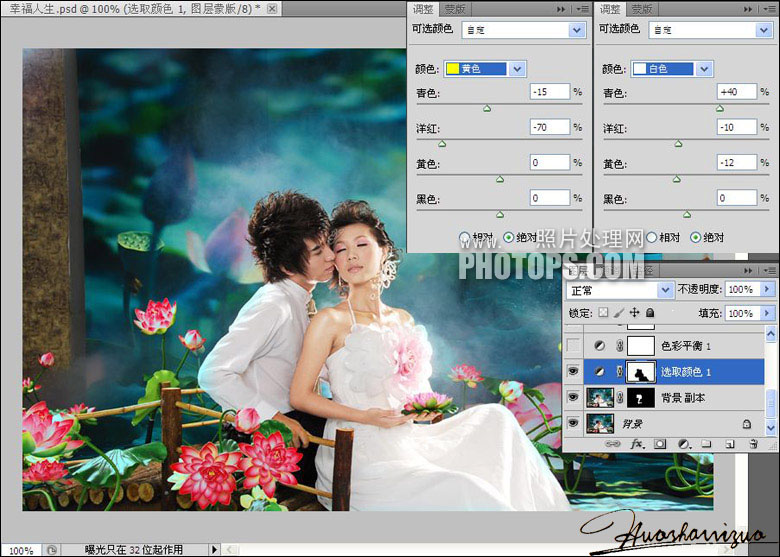The image size is (780, 557).
Task: Select 相对 radio in the 白色 panel
Action: click(x=651, y=237)
